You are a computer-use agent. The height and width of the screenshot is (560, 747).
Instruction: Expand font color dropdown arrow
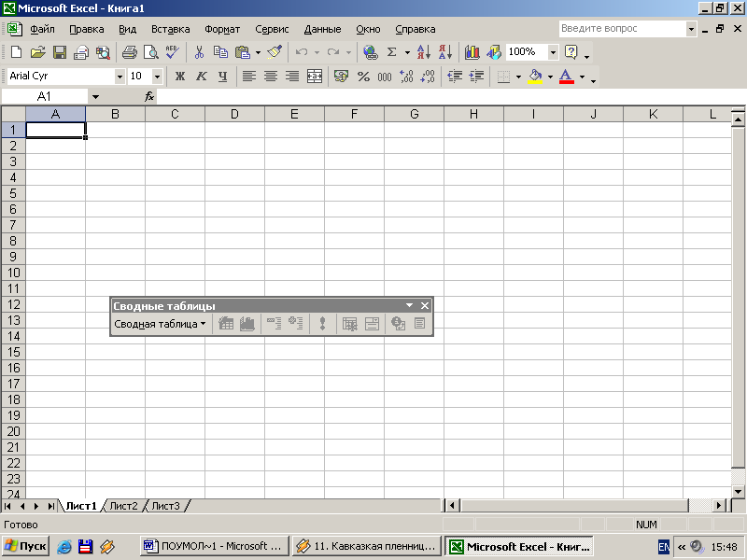pyautogui.click(x=582, y=77)
